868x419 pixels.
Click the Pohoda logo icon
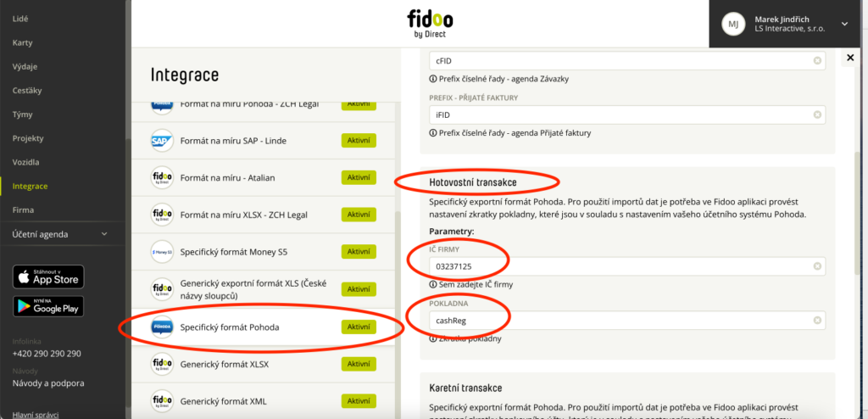click(162, 327)
